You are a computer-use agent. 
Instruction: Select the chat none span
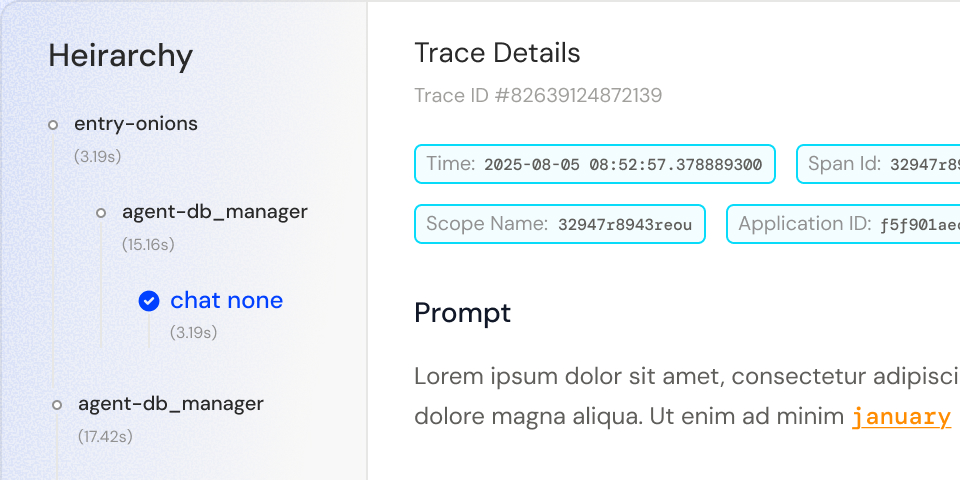226,300
